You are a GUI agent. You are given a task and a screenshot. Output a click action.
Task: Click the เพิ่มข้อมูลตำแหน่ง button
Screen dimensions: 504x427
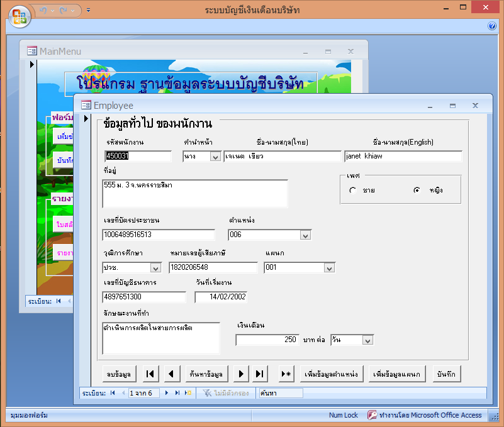(x=332, y=374)
